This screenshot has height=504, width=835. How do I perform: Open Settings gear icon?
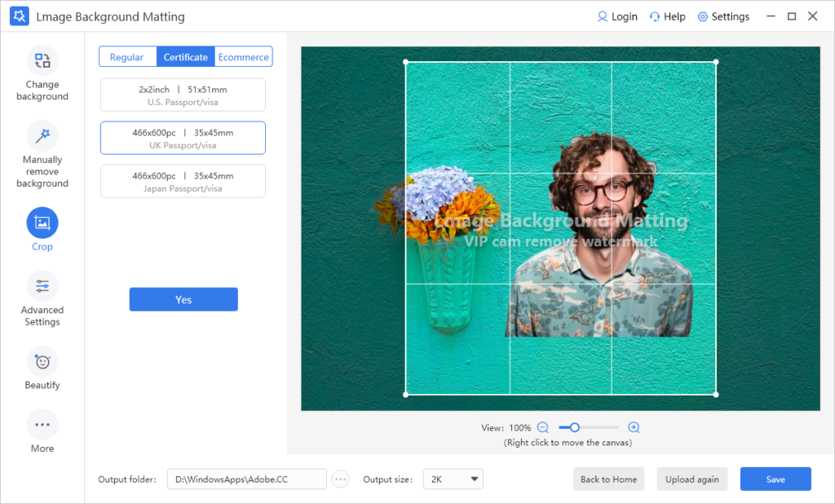[x=702, y=16]
